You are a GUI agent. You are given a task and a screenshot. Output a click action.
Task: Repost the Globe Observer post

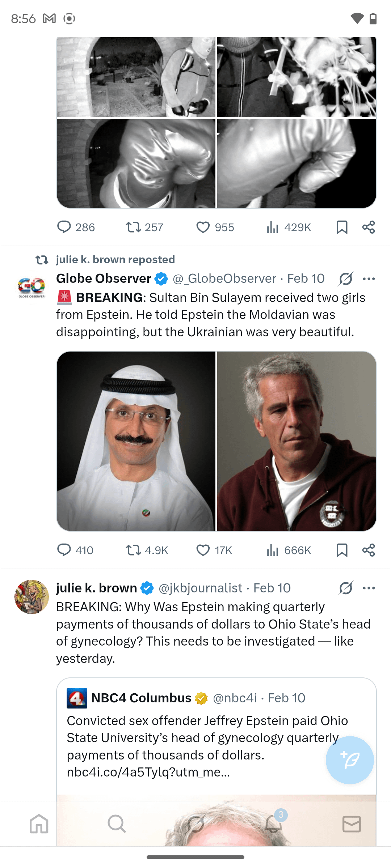[133, 550]
